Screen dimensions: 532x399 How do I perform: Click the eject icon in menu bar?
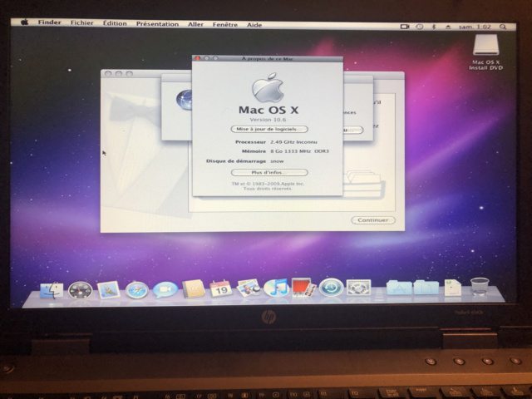tap(448, 27)
